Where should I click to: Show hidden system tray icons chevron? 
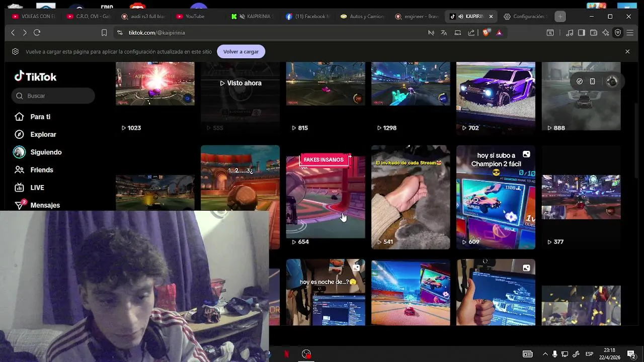(x=545, y=354)
